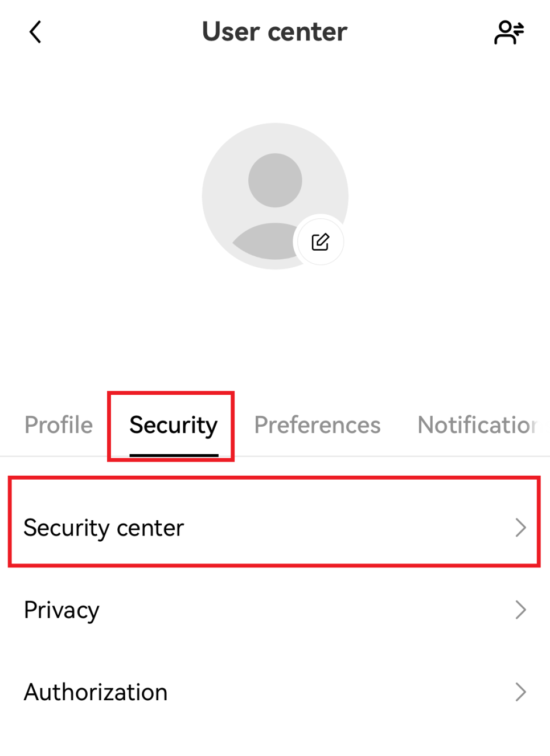Switch to the Notifications tab
This screenshot has width=550, height=756.
(x=478, y=425)
